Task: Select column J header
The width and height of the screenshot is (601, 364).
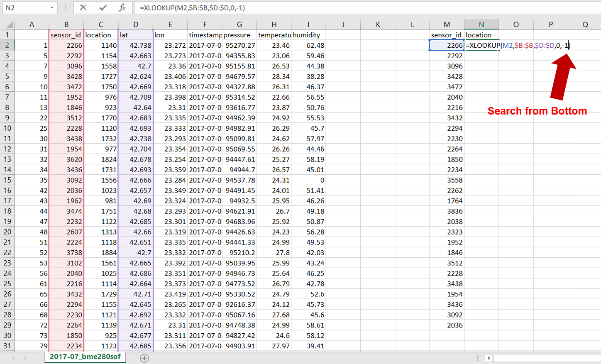Action: click(x=343, y=24)
